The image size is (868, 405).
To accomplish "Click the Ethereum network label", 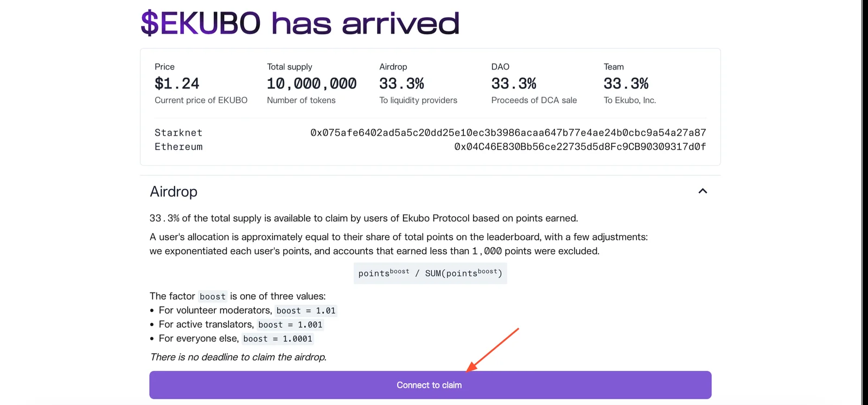I will click(178, 147).
